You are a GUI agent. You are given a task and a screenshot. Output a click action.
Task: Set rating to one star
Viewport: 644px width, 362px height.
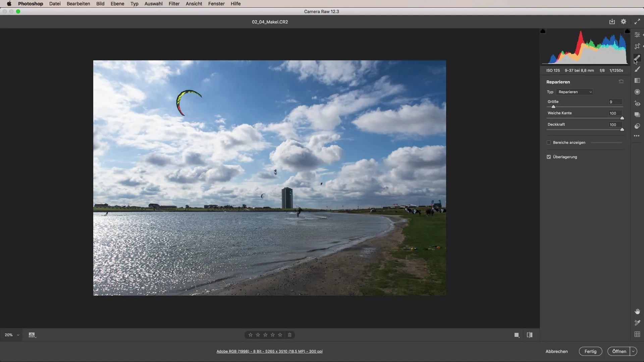coord(251,335)
